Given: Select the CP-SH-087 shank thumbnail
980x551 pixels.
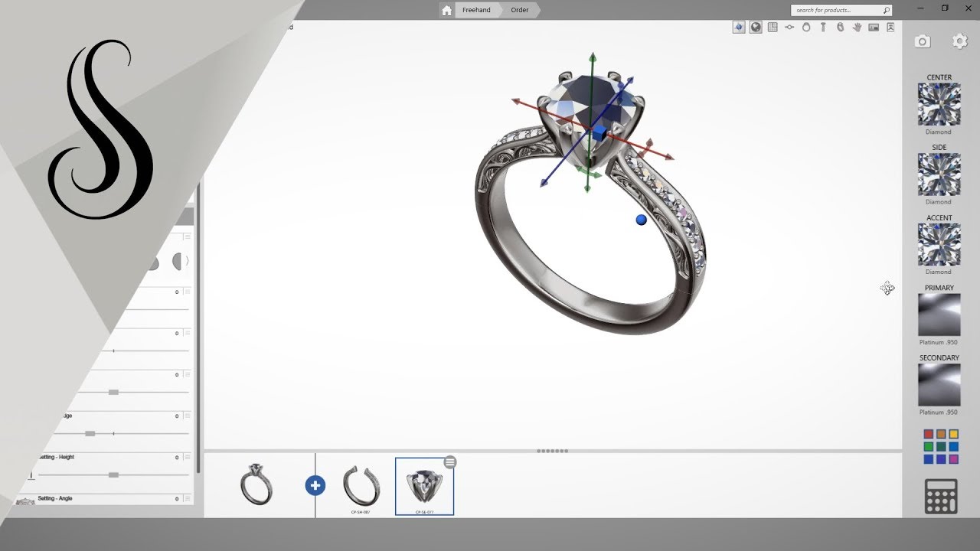Looking at the screenshot, I should point(361,484).
